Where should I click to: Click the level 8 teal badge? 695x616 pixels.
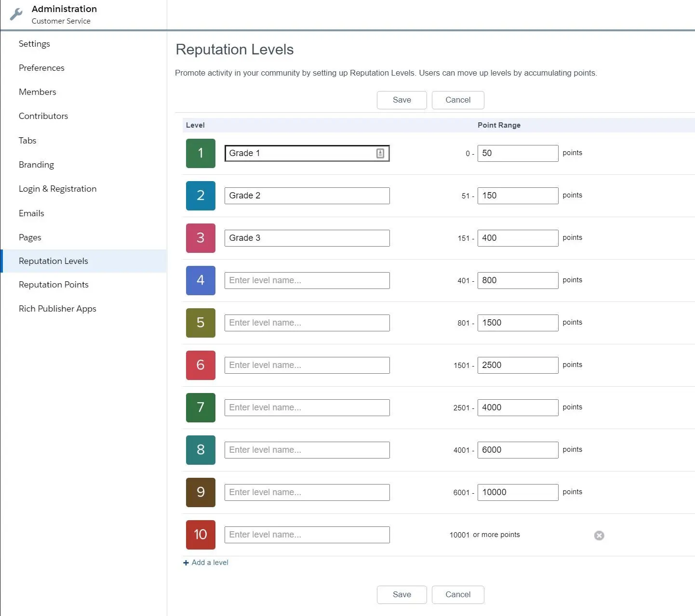[200, 450]
